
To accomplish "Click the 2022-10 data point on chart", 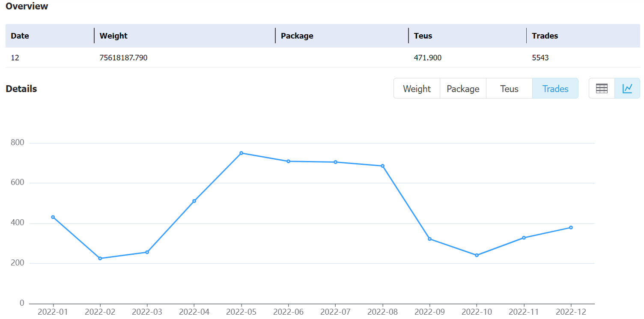I will tap(477, 255).
